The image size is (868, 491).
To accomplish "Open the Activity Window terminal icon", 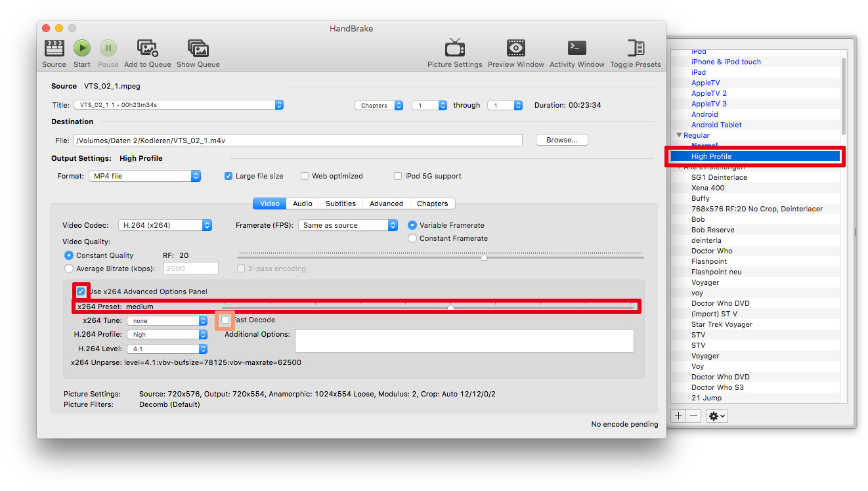I will [576, 48].
